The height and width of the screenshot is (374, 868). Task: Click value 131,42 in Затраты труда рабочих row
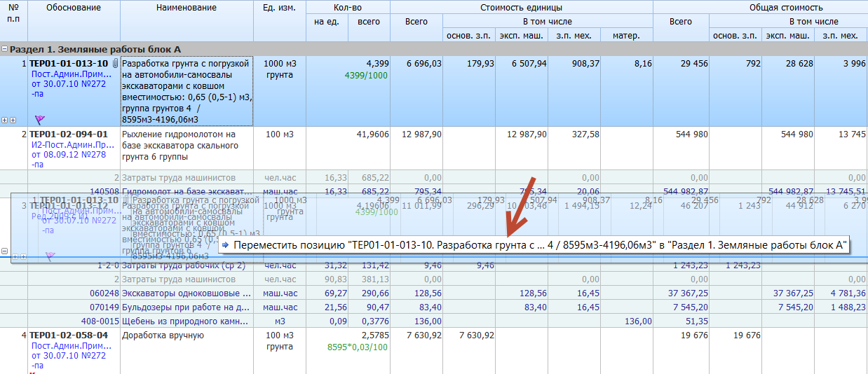click(374, 265)
